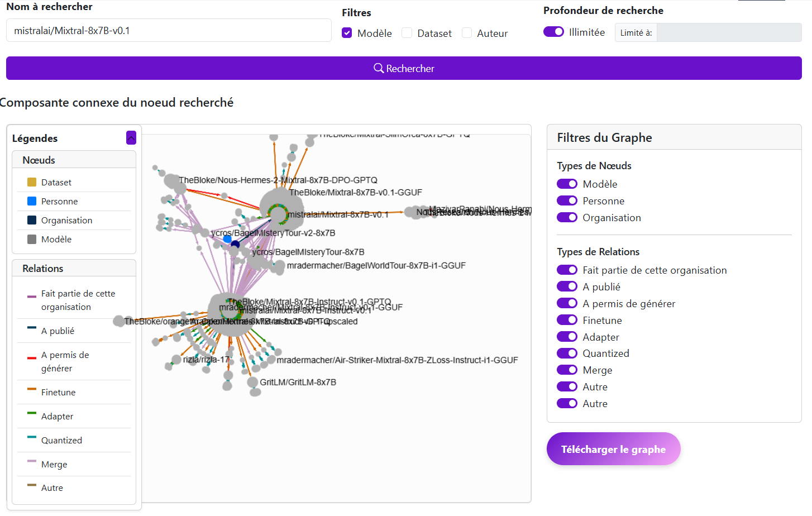Select the GritLM/GritLM-8x7B graph node
812x516 pixels.
pyautogui.click(x=252, y=383)
